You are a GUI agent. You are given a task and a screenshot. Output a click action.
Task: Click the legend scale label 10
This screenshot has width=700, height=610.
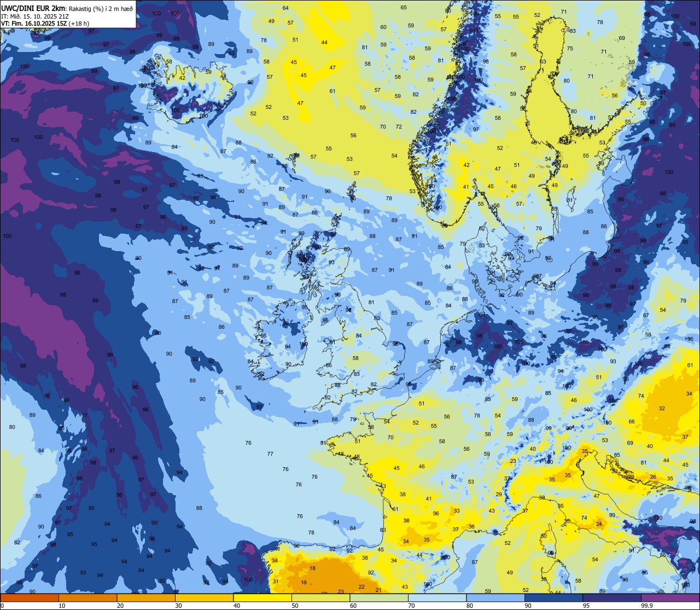[x=62, y=606]
